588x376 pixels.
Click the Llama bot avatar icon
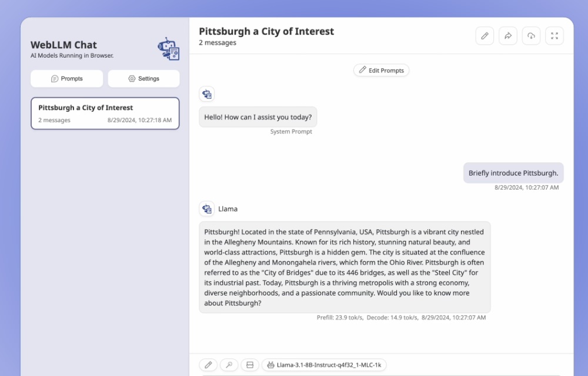pyautogui.click(x=207, y=209)
